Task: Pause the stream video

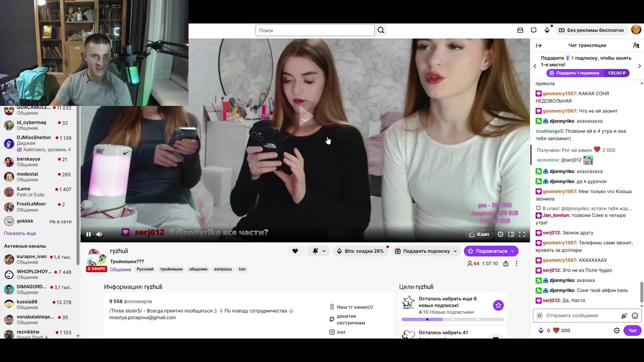Action: 89,234
